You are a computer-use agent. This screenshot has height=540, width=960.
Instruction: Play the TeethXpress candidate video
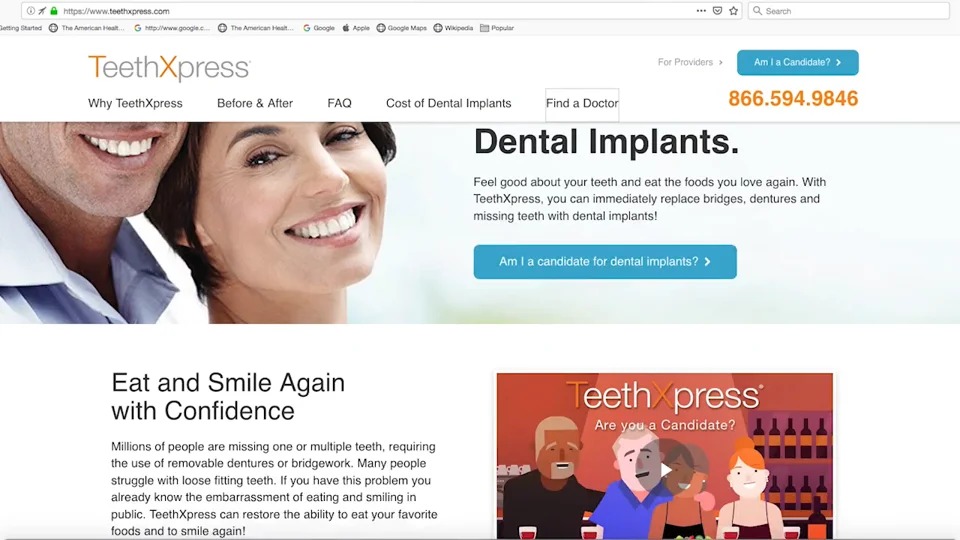pos(665,470)
